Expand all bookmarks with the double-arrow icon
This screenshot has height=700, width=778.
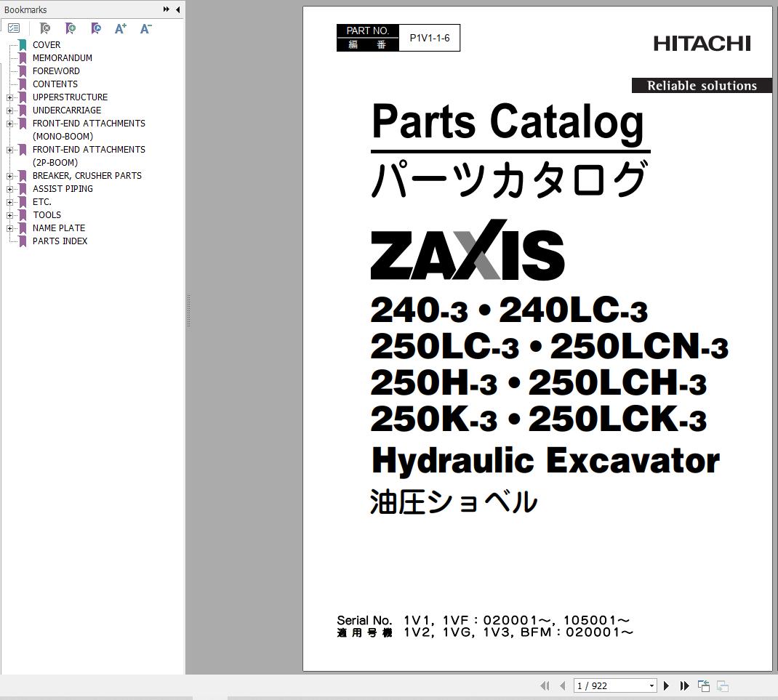pyautogui.click(x=167, y=9)
